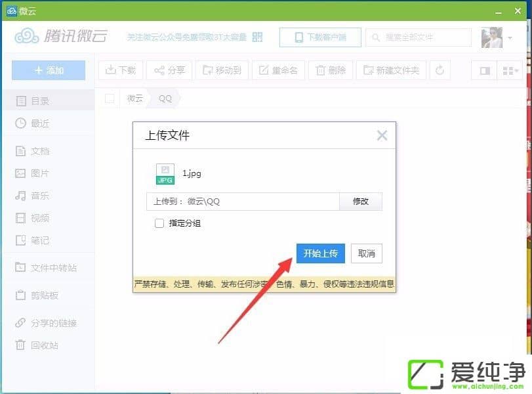Screen dimensions: 532x394
Task: Open the user avatar dropdown arrow
Action: click(x=510, y=37)
